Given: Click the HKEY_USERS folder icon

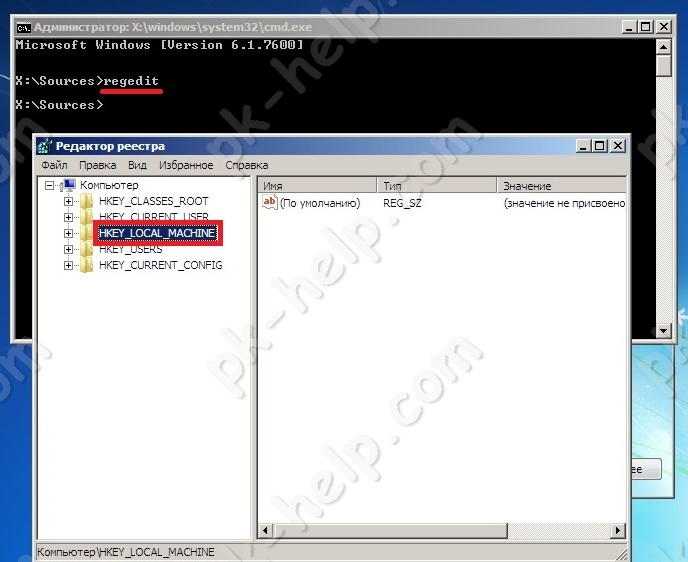Looking at the screenshot, I should pyautogui.click(x=86, y=249).
